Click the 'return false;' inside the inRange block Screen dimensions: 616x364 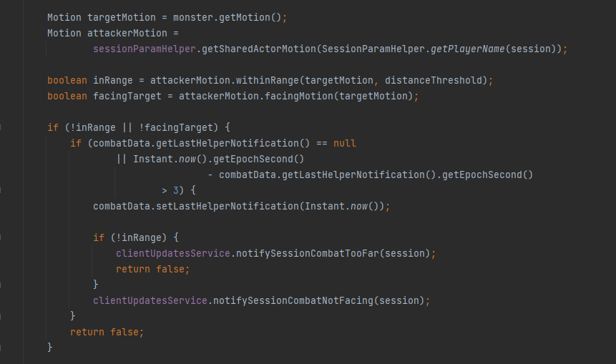click(x=152, y=269)
